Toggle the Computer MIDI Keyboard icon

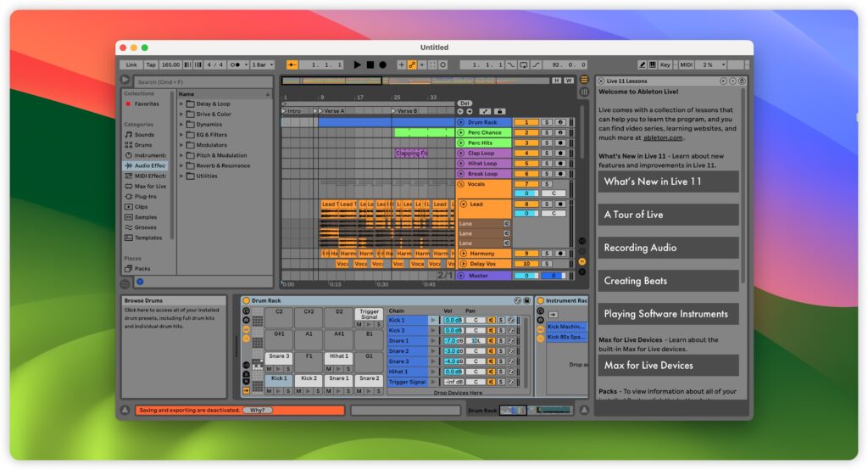(653, 64)
